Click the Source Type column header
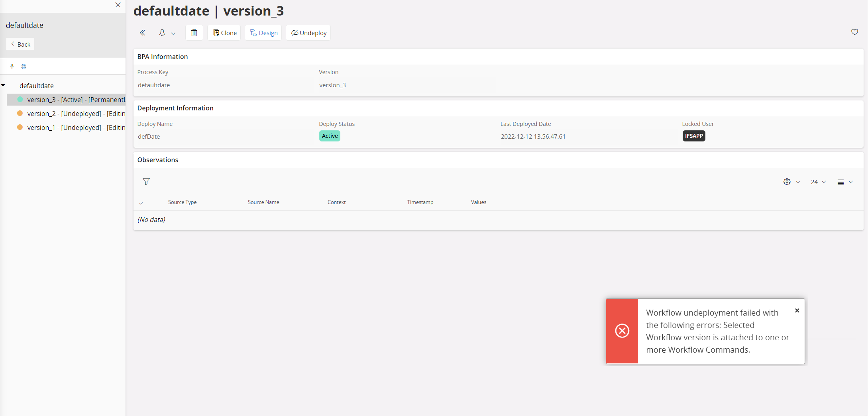The image size is (868, 416). click(x=182, y=202)
